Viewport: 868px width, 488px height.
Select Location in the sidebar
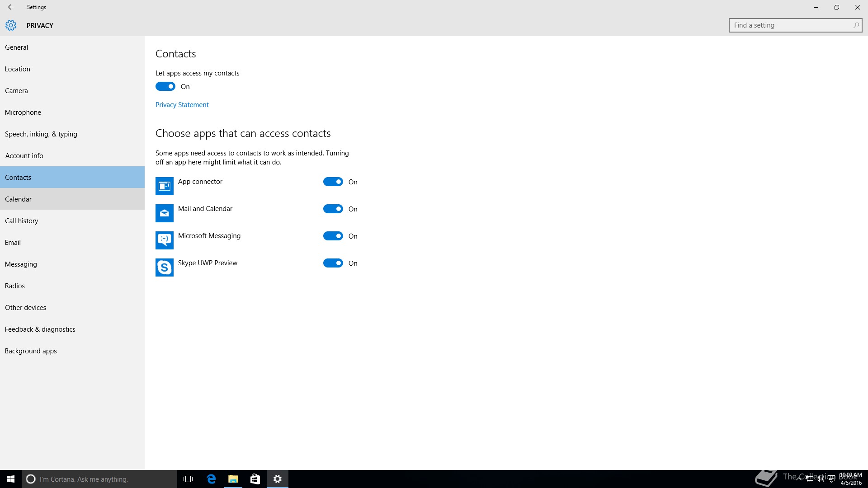click(x=72, y=69)
